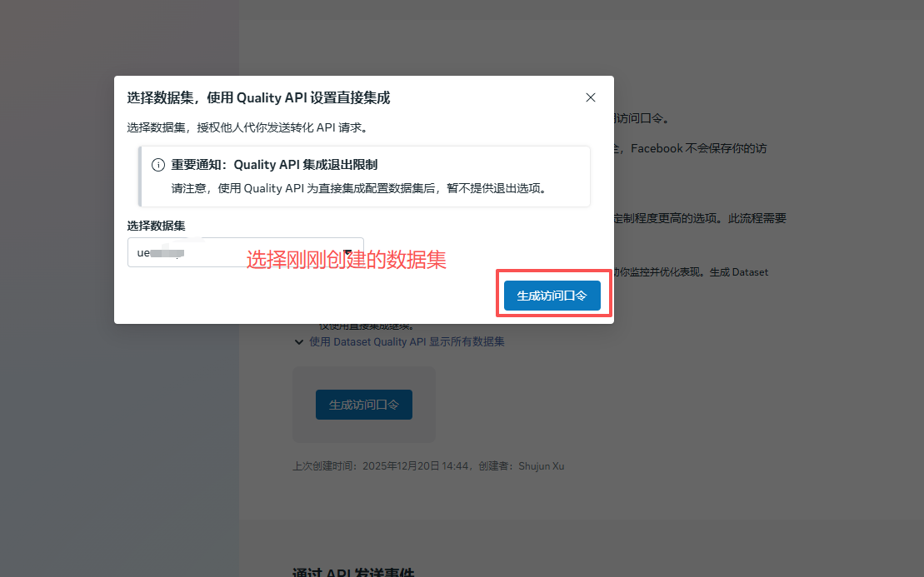Click the dropdown arrow on the dataset selector
924x577 pixels.
pyautogui.click(x=347, y=252)
